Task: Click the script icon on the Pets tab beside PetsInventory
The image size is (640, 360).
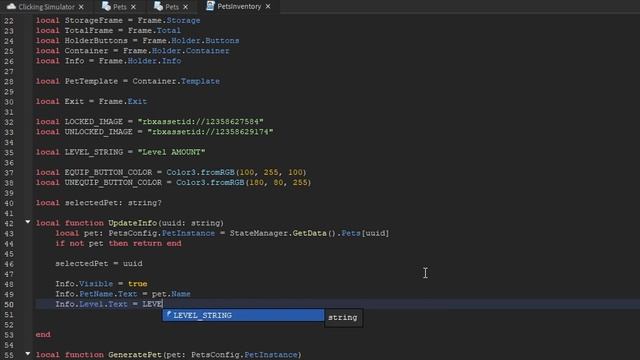Action: [x=158, y=6]
